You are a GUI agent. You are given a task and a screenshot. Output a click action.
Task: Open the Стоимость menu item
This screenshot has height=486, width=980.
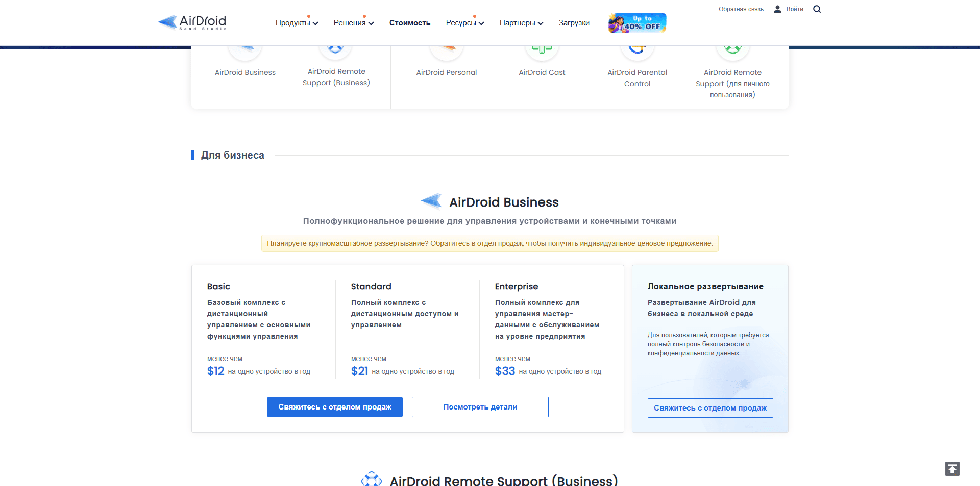pyautogui.click(x=410, y=23)
